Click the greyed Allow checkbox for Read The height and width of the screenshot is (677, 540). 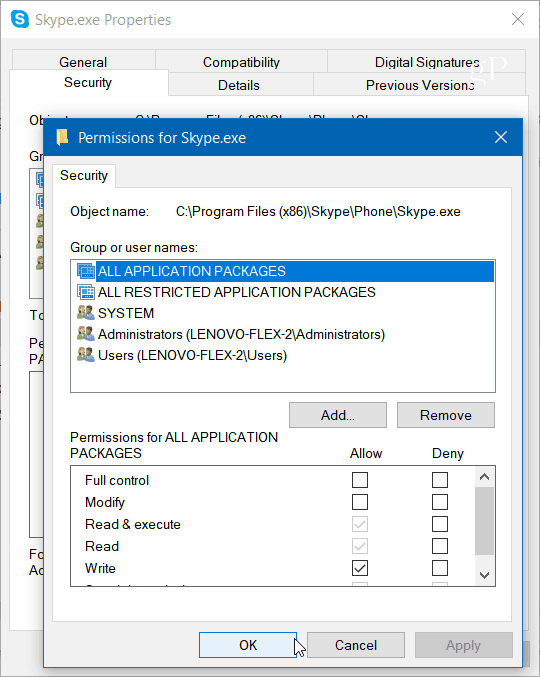point(360,546)
